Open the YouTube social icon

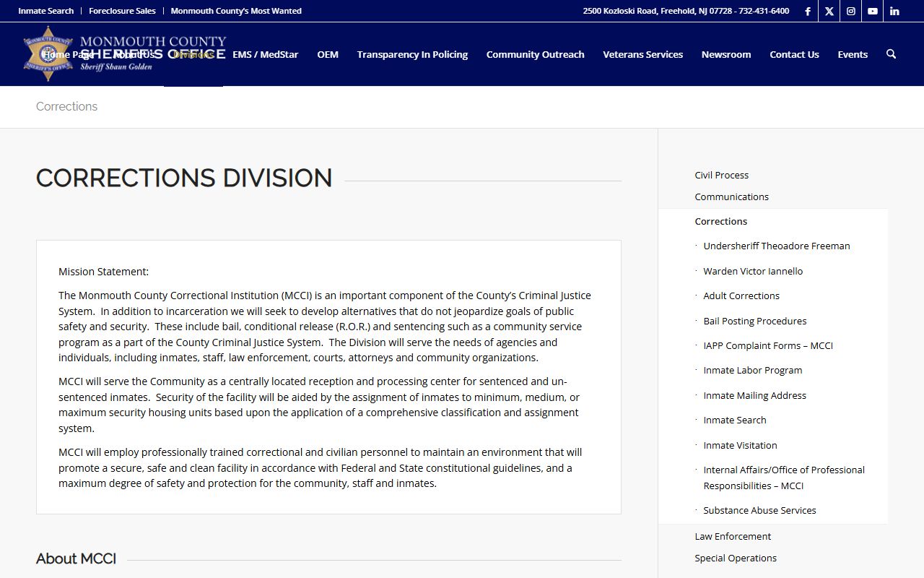(x=873, y=11)
